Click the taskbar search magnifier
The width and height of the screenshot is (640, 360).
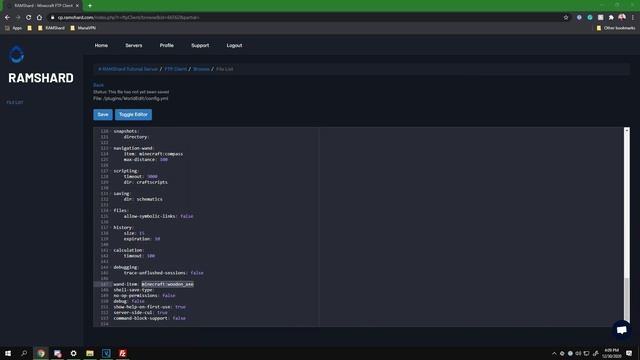24,353
